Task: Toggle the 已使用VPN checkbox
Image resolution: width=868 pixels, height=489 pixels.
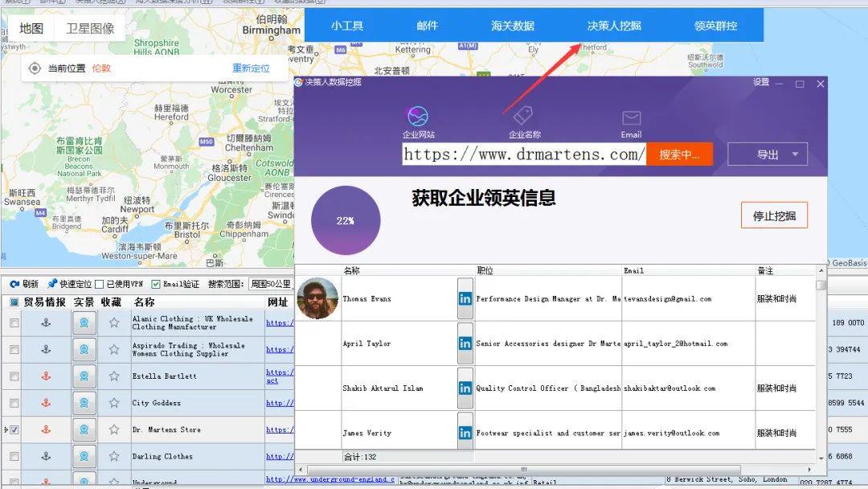Action: click(x=99, y=284)
